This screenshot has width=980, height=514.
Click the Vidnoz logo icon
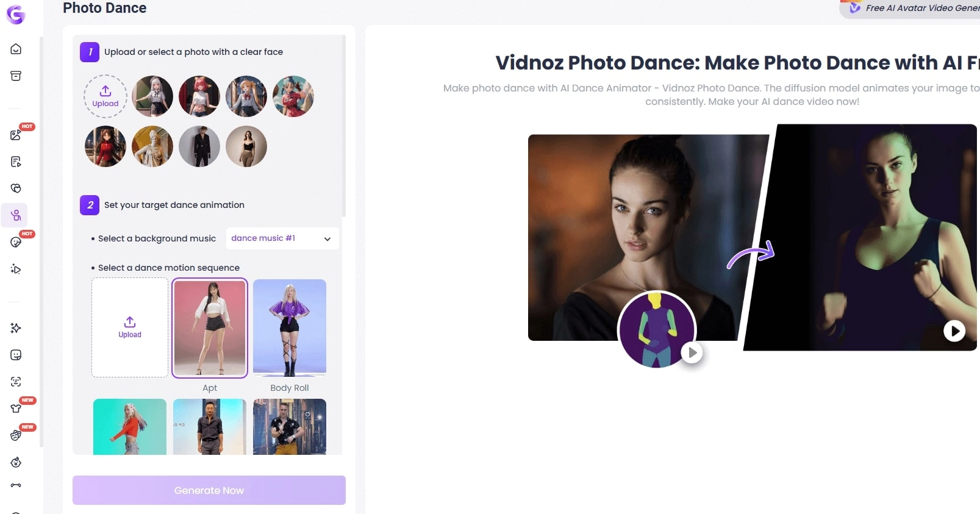[15, 14]
